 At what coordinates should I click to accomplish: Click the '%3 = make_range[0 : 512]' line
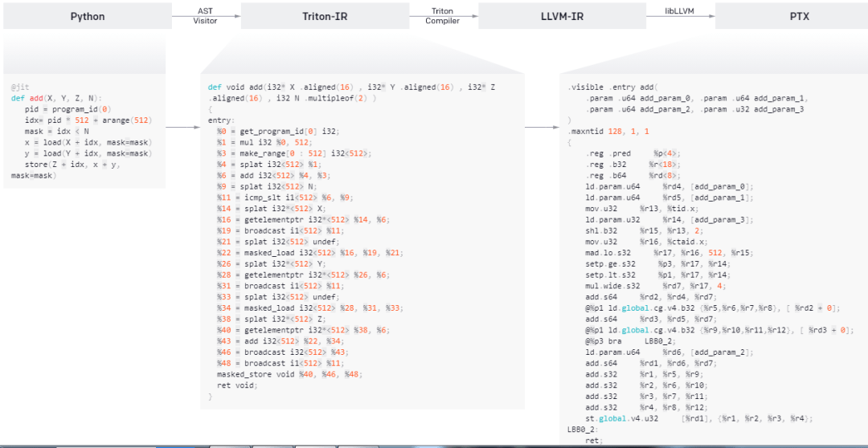click(x=294, y=153)
